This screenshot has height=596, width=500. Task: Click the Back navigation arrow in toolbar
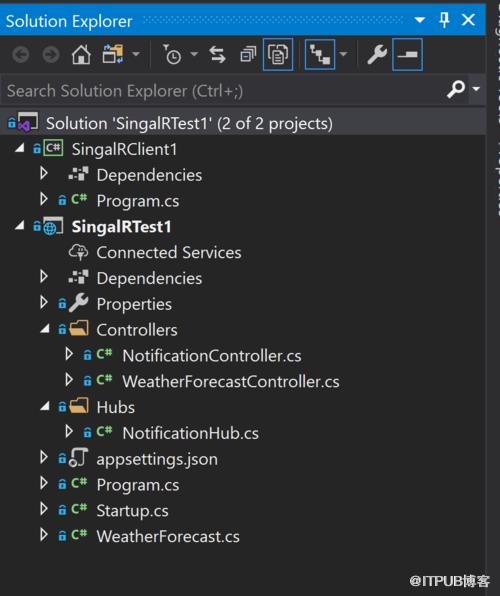click(21, 55)
